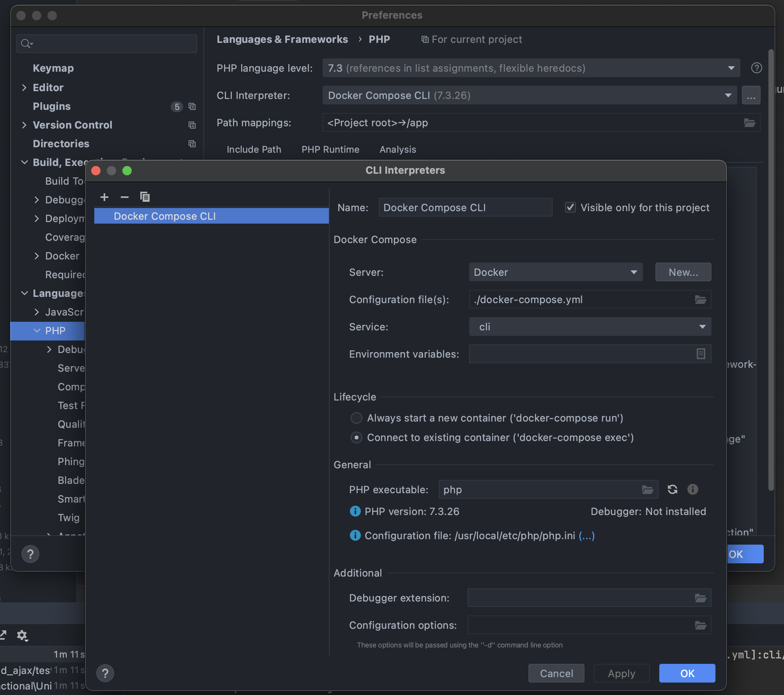The height and width of the screenshot is (695, 784).
Task: Select Always start a new container option
Action: [356, 418]
